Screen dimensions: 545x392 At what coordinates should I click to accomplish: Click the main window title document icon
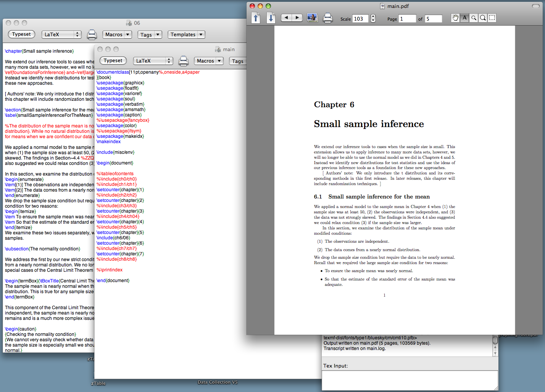tap(218, 49)
